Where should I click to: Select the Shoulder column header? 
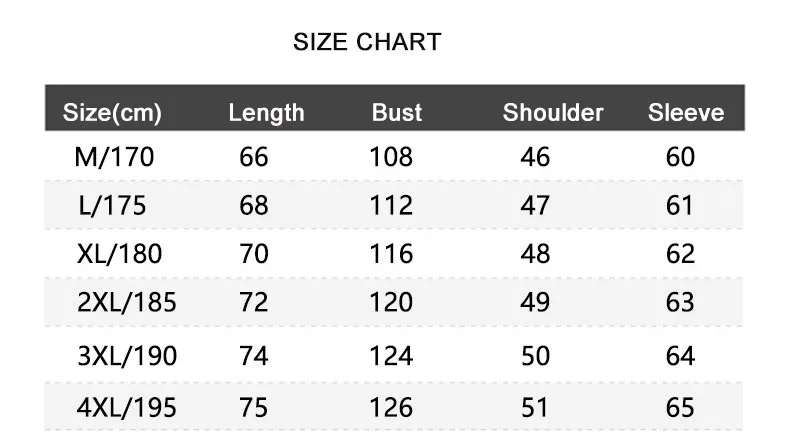553,112
